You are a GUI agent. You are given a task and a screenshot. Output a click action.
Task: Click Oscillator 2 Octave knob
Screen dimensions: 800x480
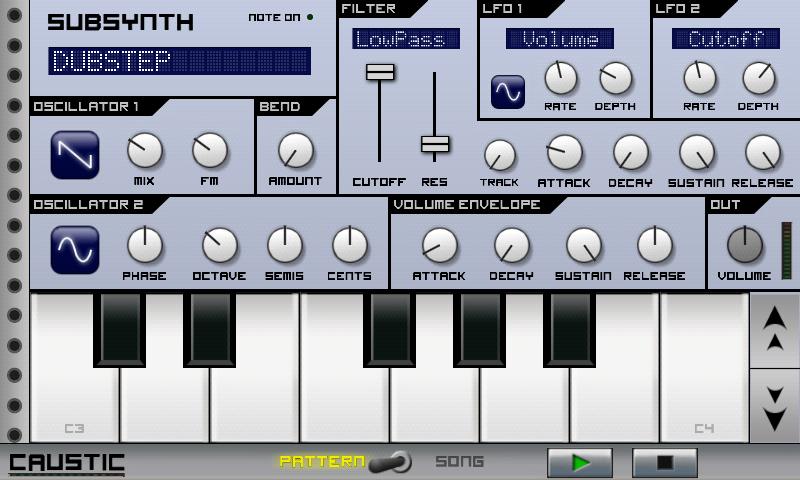(x=219, y=245)
